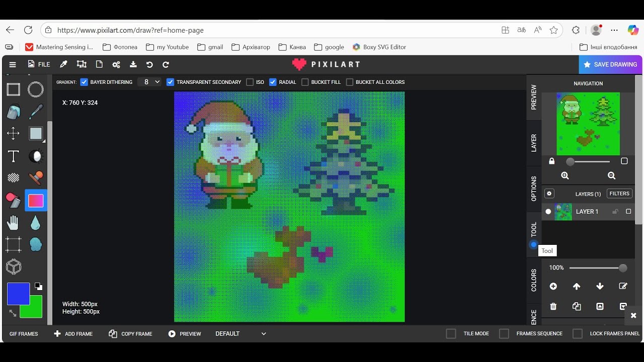Image resolution: width=644 pixels, height=362 pixels.
Task: Pick the blue primary color swatch
Action: pyautogui.click(x=18, y=294)
